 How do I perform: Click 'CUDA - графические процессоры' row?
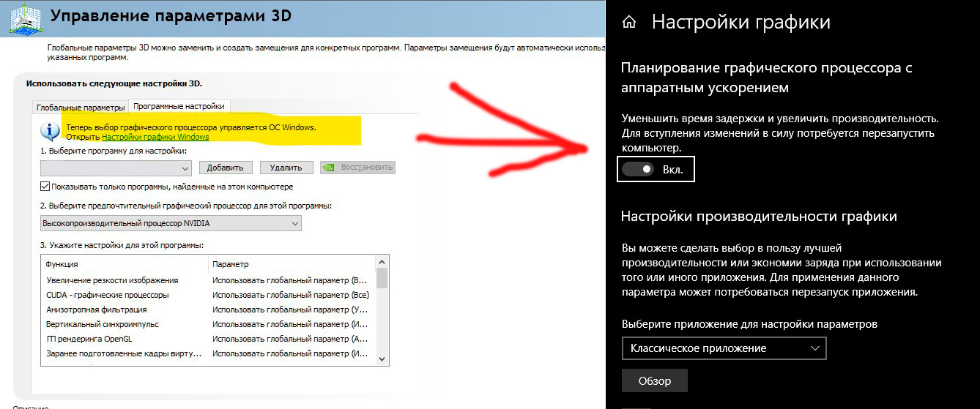click(108, 295)
